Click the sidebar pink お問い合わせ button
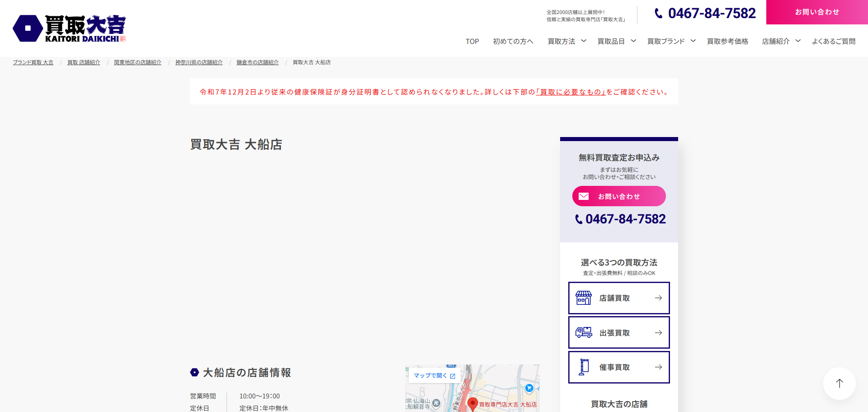Image resolution: width=868 pixels, height=412 pixels. [x=619, y=196]
